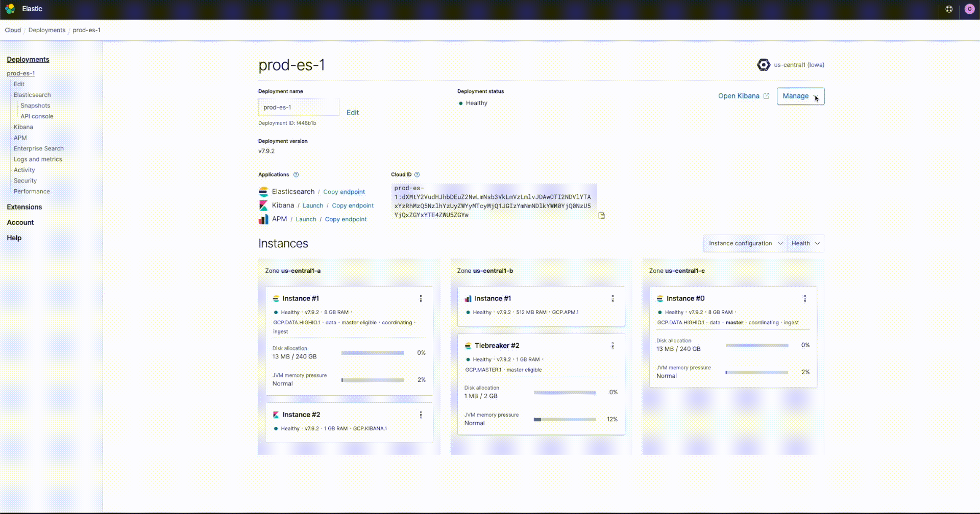Click the v7.9.2 deployment version text

click(266, 151)
